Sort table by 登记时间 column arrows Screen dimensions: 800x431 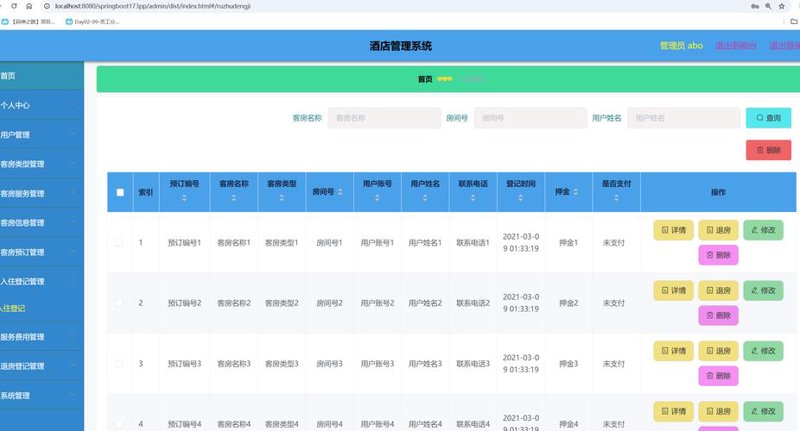[520, 198]
